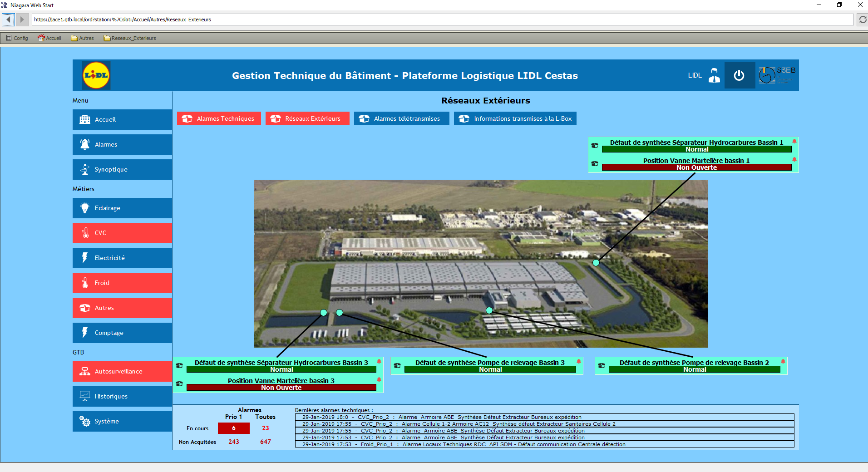
Task: Click the S3EB logo
Action: pos(777,75)
